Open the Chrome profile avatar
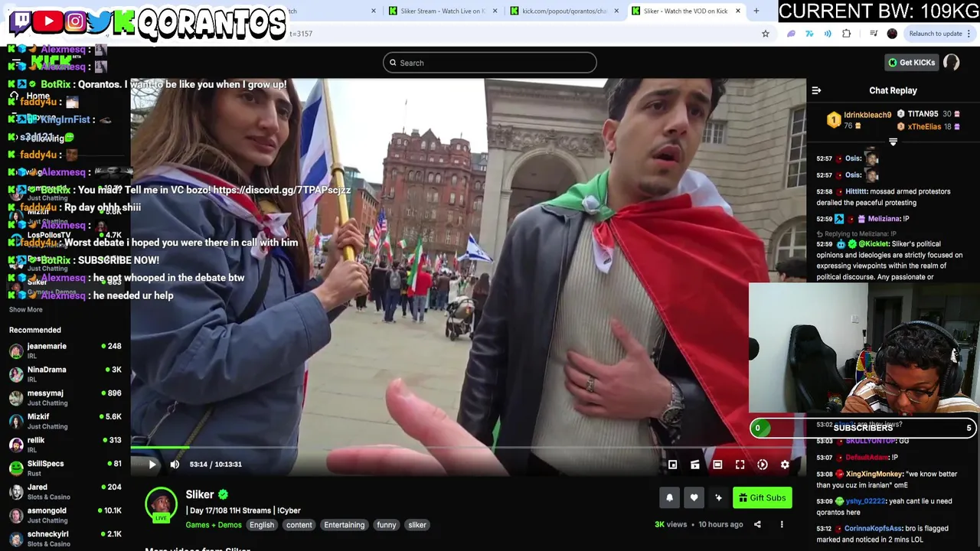The image size is (980, 551). [892, 34]
